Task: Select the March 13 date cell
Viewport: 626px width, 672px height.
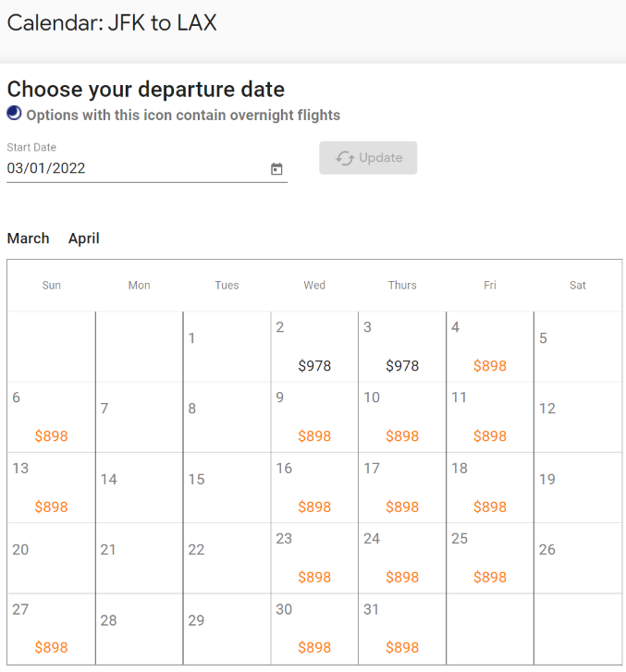Action: point(52,488)
